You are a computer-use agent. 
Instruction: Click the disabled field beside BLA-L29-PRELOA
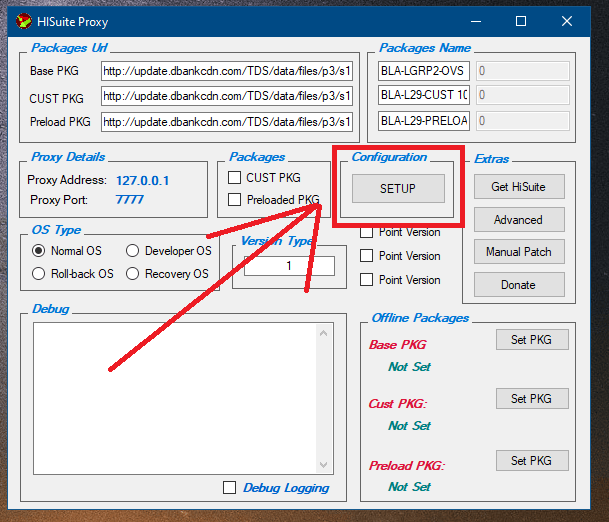523,121
